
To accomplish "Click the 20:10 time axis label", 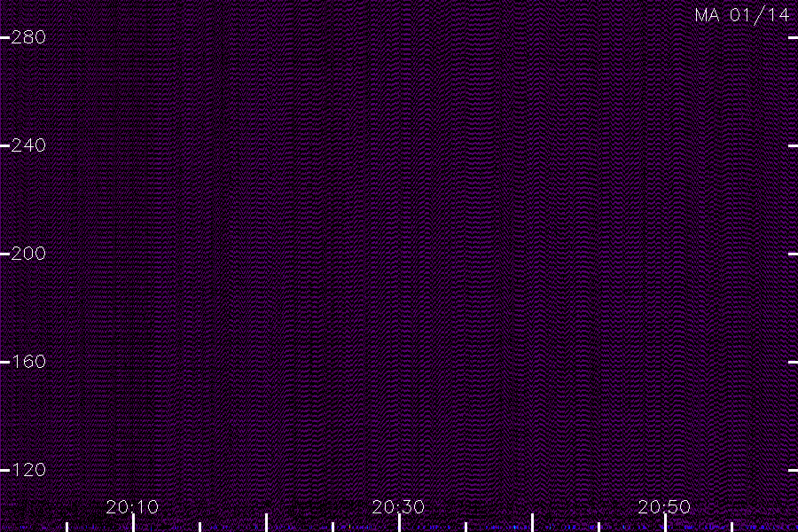I will pyautogui.click(x=132, y=506).
